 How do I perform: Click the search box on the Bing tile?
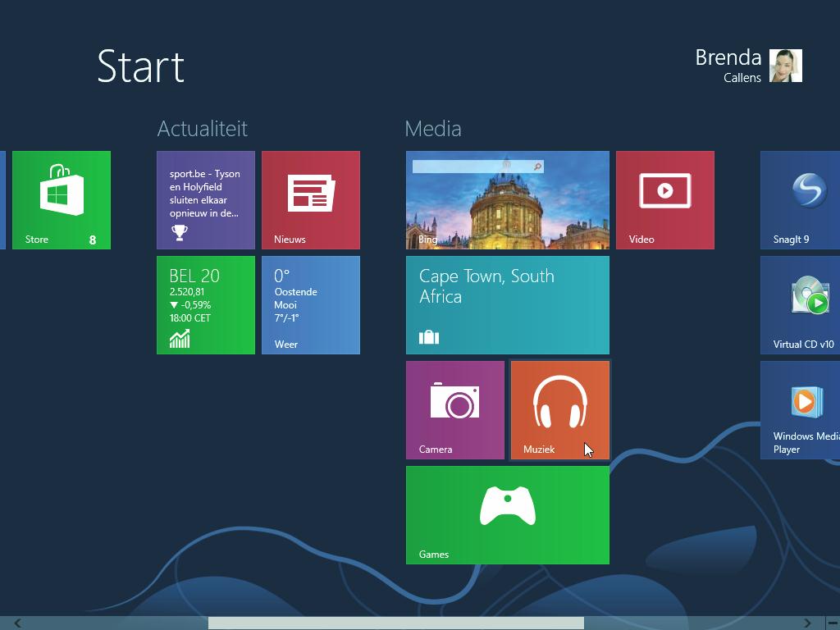(x=478, y=167)
